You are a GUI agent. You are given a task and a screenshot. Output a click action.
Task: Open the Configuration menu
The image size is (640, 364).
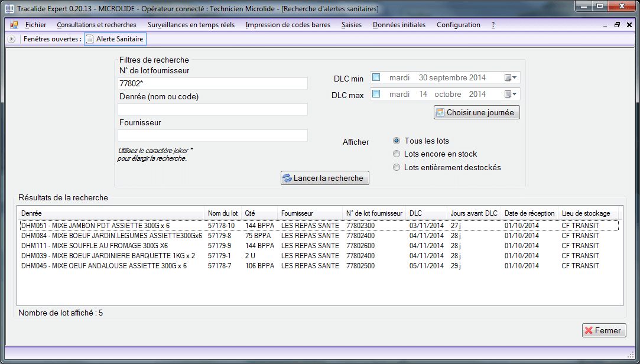tap(459, 25)
